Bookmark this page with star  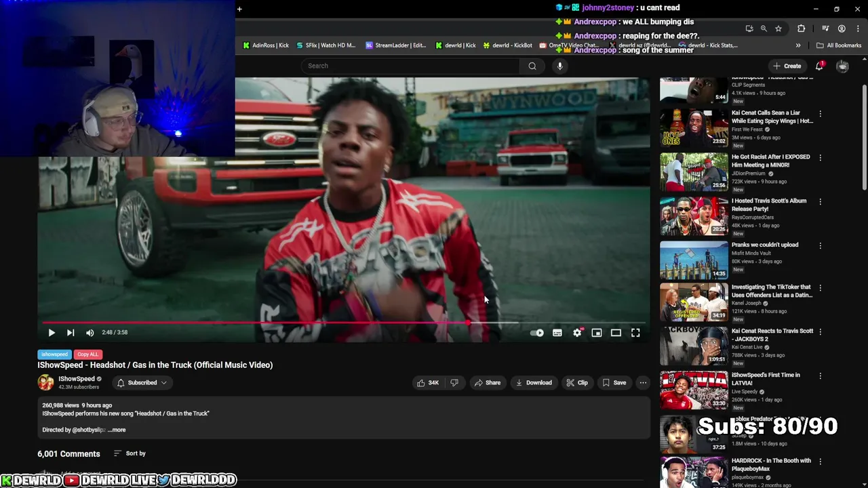click(x=778, y=28)
